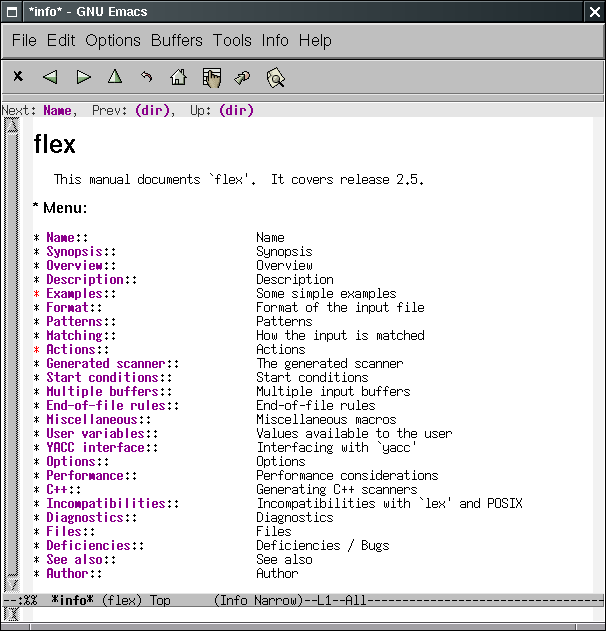Image resolution: width=606 pixels, height=631 pixels.
Task: Go to next node with right arrow
Action: [84, 76]
